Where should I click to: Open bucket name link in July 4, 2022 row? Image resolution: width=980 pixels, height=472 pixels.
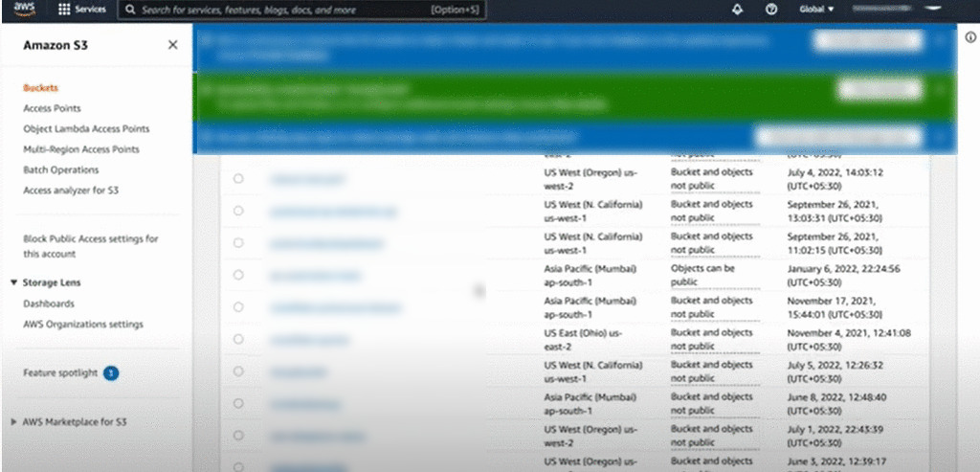point(306,179)
